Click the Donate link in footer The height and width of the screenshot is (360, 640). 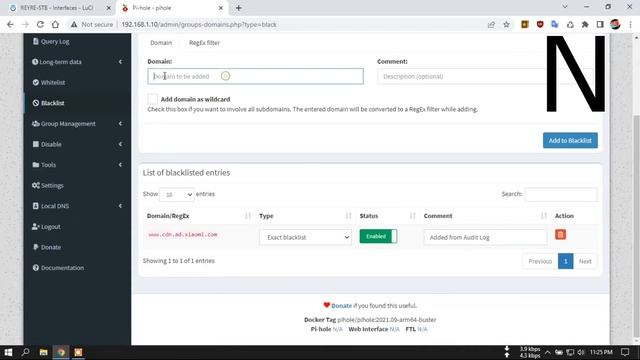pos(341,305)
